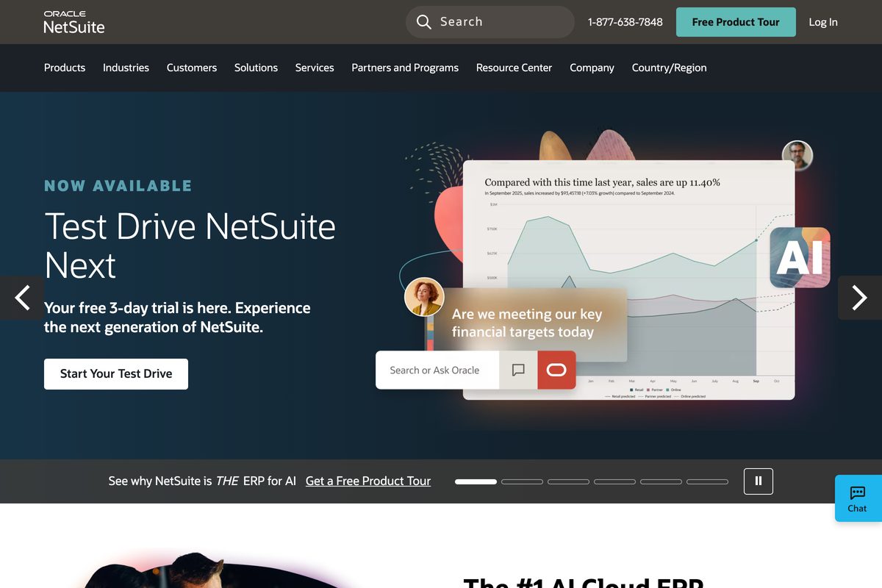Click the Search or Ask Oracle field
Screen dimensions: 882x588
[x=437, y=370]
